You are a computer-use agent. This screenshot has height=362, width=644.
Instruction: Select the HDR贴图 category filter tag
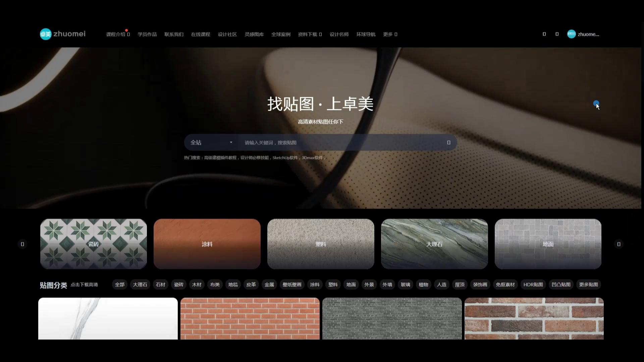pos(533,285)
